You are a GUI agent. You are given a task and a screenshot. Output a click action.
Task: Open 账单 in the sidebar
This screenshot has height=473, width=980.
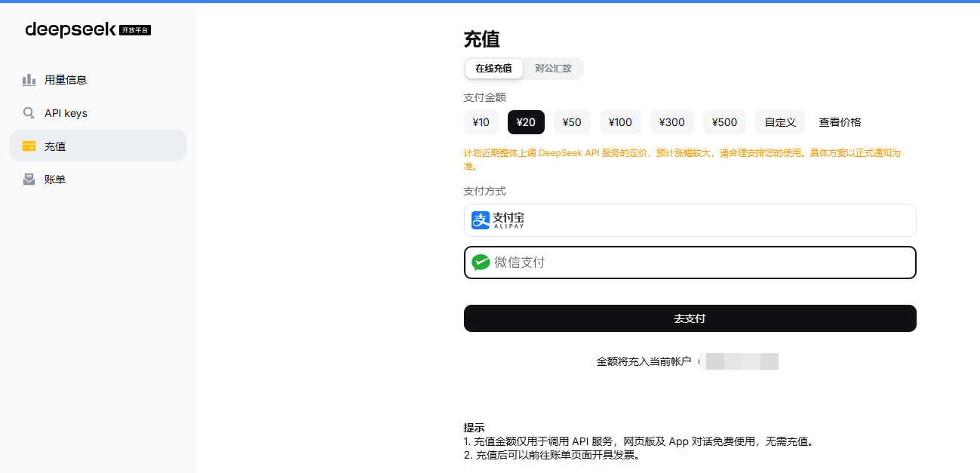[x=98, y=180]
